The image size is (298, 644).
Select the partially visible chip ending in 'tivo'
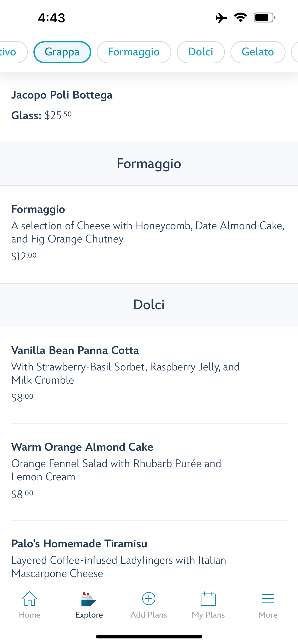point(10,52)
